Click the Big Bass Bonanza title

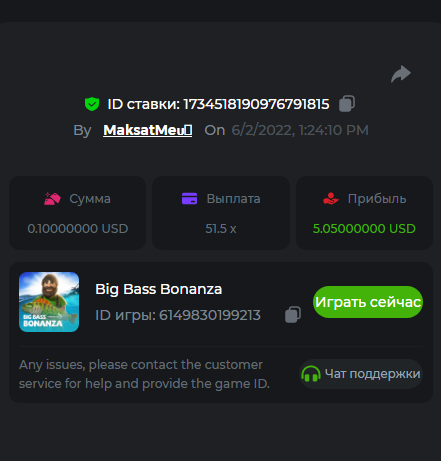(x=159, y=289)
